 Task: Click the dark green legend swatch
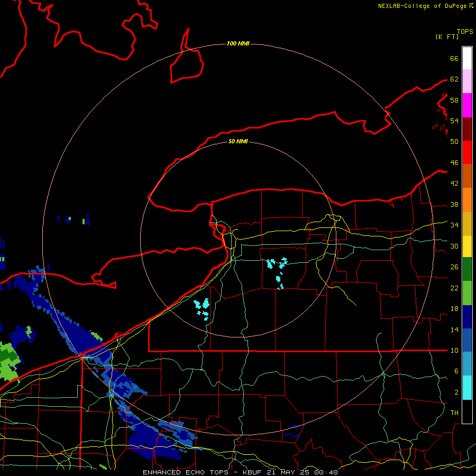(x=467, y=269)
